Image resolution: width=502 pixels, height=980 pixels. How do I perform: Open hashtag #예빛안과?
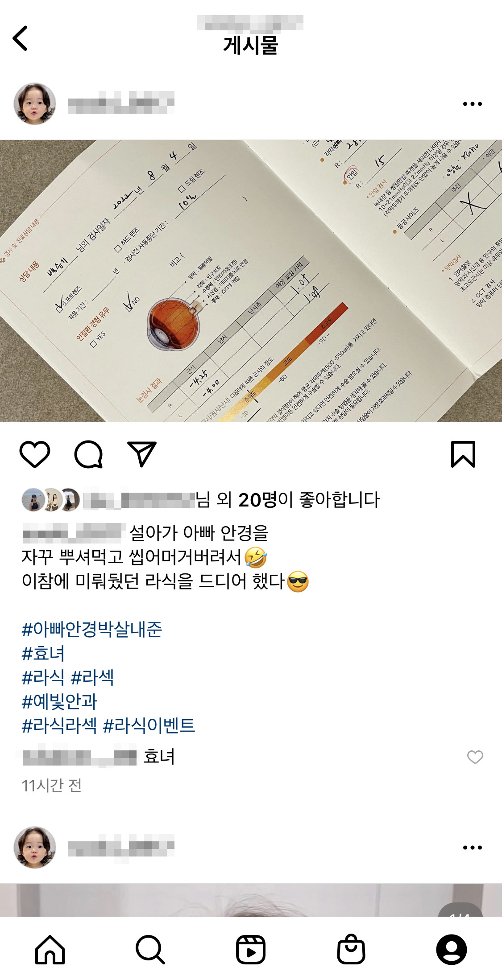(x=59, y=701)
